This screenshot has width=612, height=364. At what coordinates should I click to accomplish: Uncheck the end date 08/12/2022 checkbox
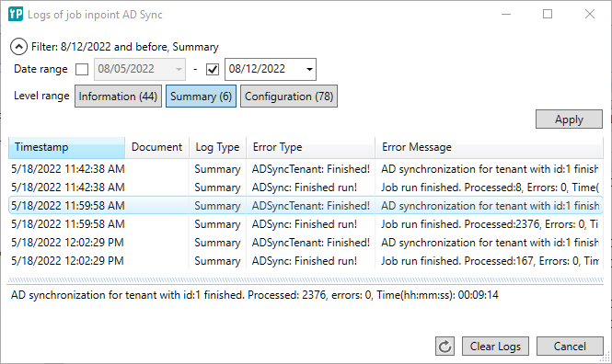pos(213,69)
